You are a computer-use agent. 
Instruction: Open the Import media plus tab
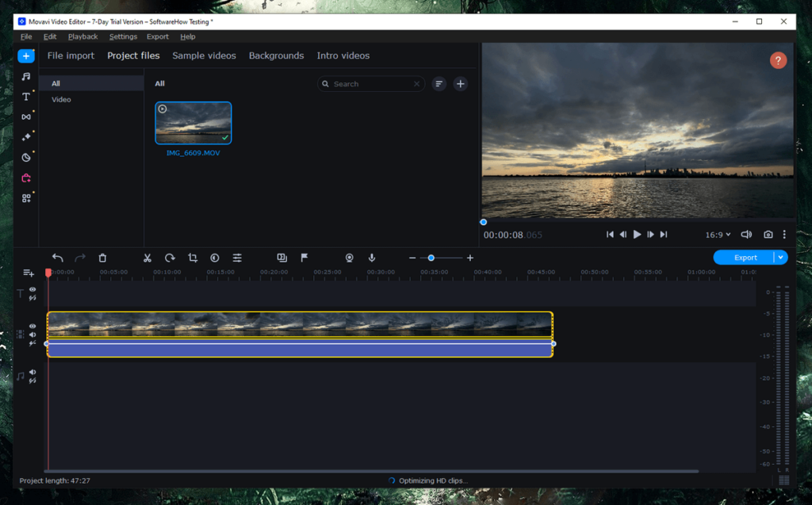point(26,56)
